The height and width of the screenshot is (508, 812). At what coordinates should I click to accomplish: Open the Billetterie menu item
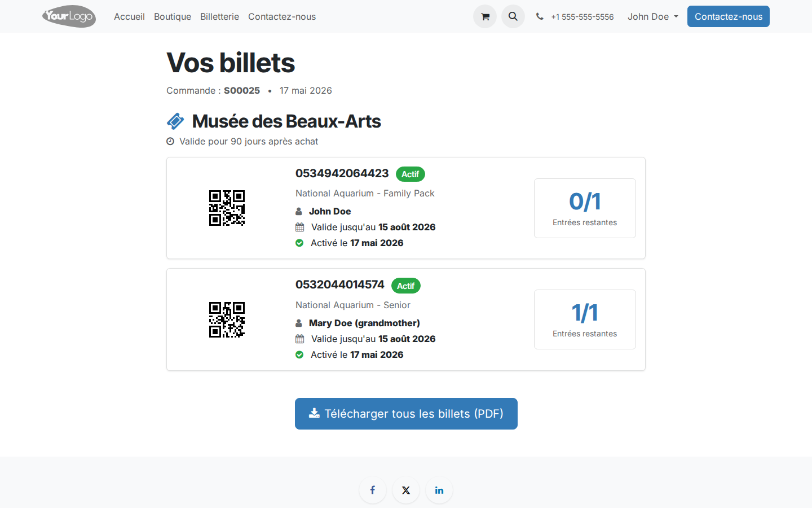tap(219, 16)
